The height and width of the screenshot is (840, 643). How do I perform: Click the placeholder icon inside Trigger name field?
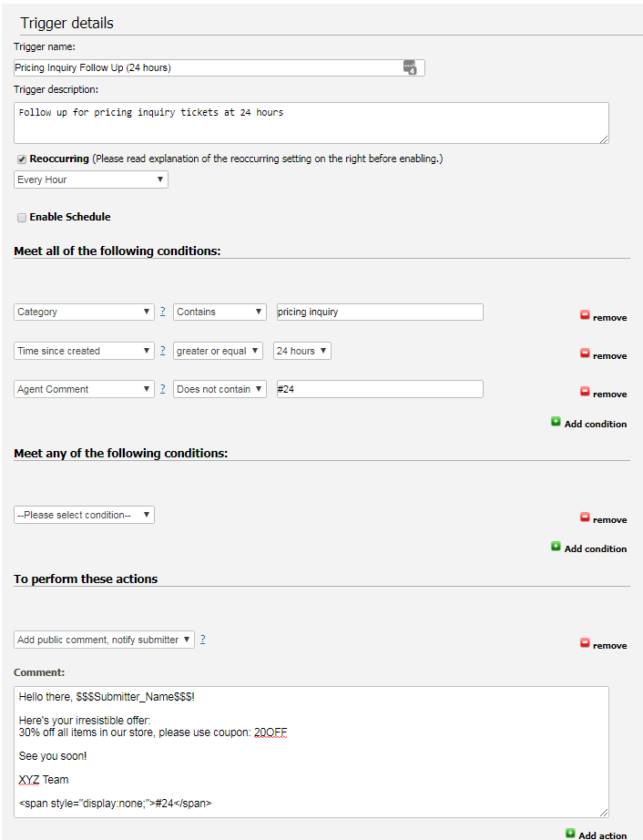(x=412, y=67)
